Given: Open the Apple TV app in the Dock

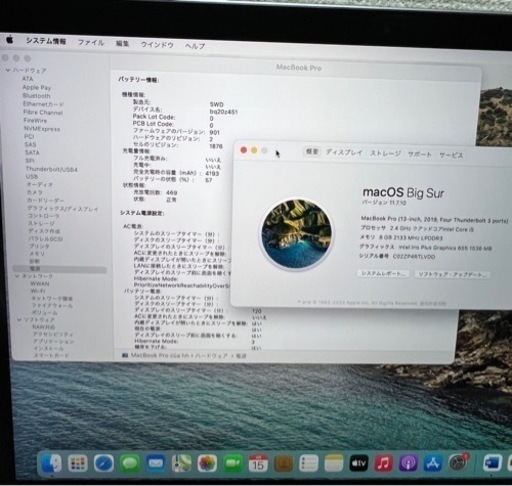Looking at the screenshot, I should tap(359, 463).
